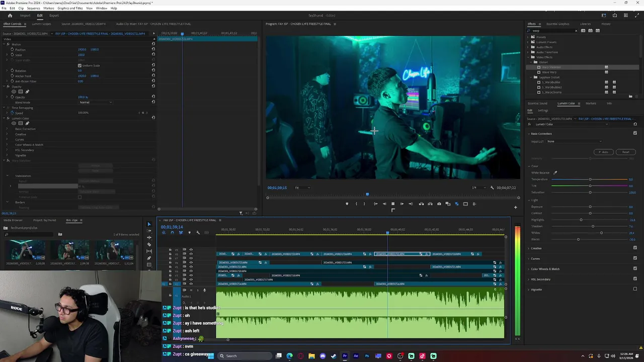This screenshot has width=644, height=362.
Task: Pick white balance with the eyedropper
Action: (x=555, y=173)
